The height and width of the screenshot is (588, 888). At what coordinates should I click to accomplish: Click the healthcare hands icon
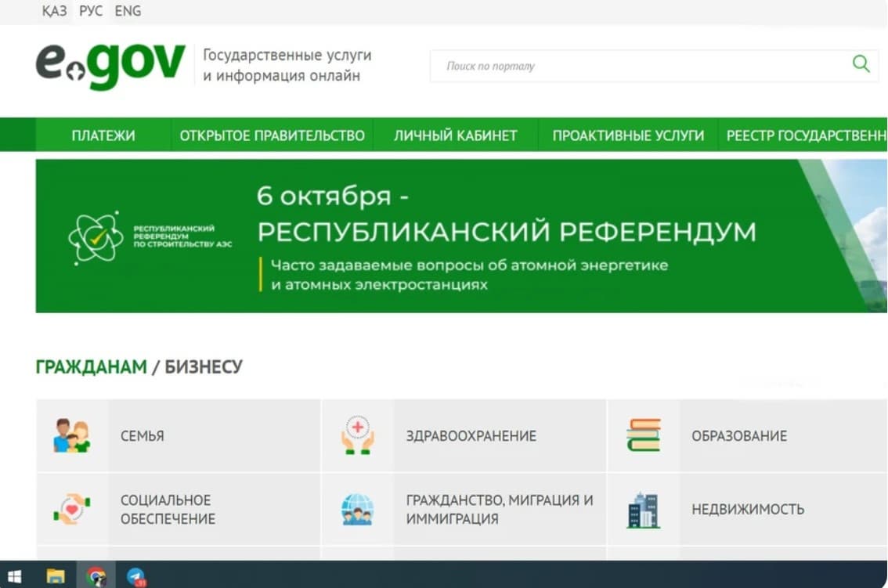[357, 435]
